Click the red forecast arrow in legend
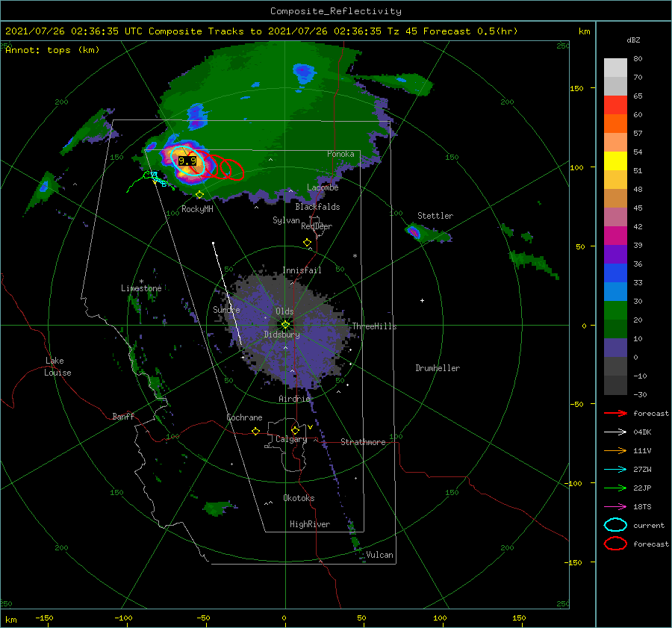672x628 pixels. coord(615,413)
